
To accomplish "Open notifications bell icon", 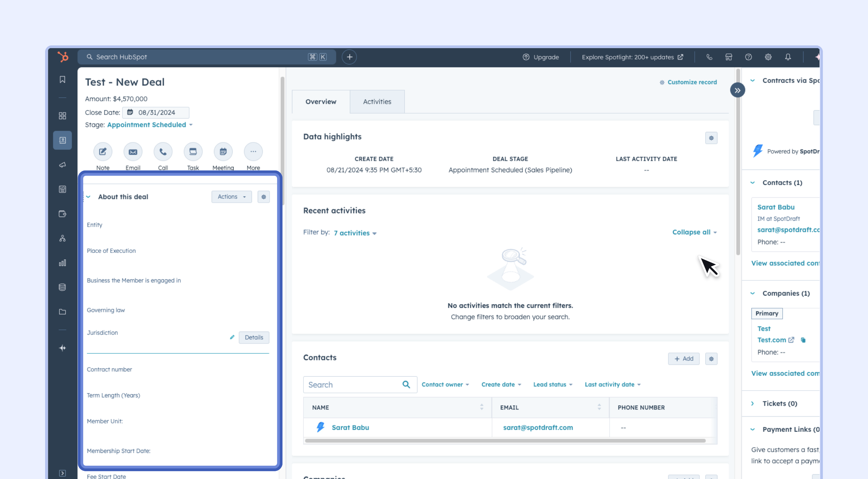I will tap(788, 57).
